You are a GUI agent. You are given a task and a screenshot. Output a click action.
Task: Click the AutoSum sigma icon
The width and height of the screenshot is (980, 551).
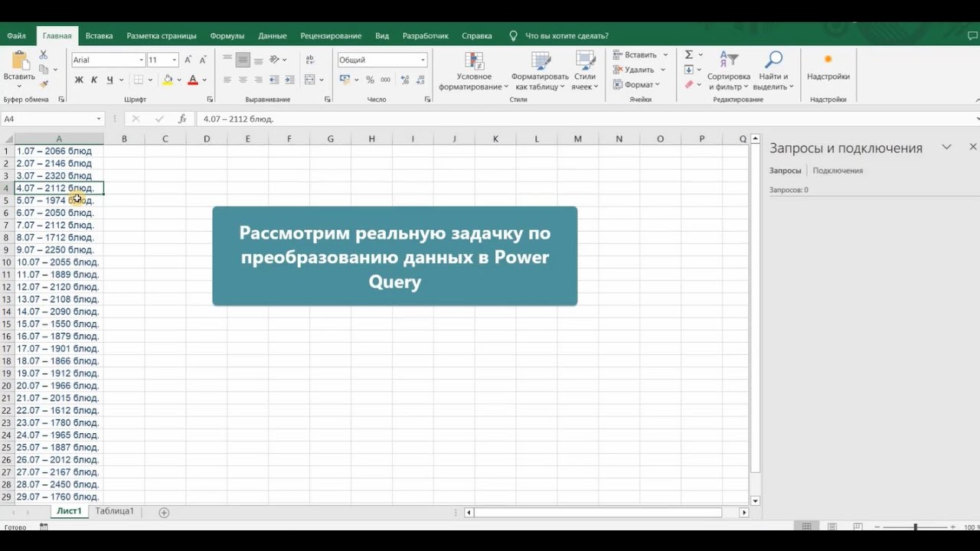pos(689,54)
